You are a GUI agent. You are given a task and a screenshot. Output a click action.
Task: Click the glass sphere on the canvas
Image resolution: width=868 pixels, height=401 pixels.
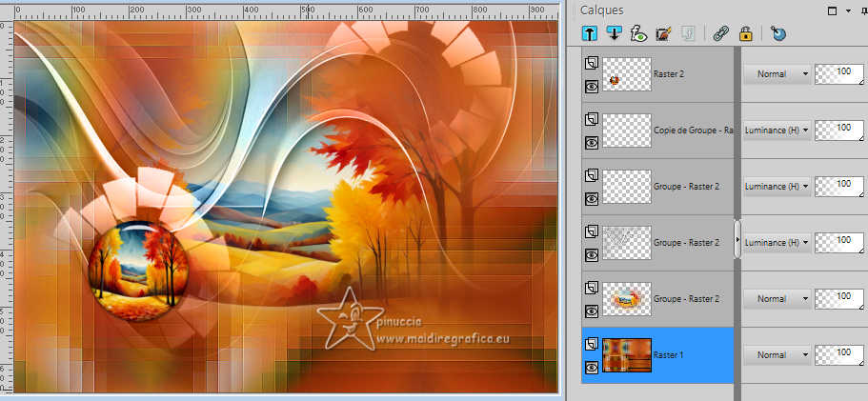coord(138,270)
